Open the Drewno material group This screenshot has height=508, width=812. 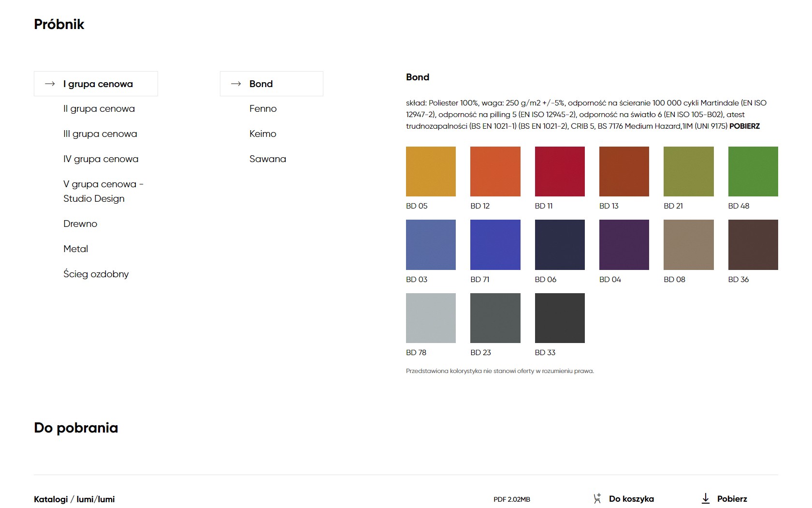80,224
